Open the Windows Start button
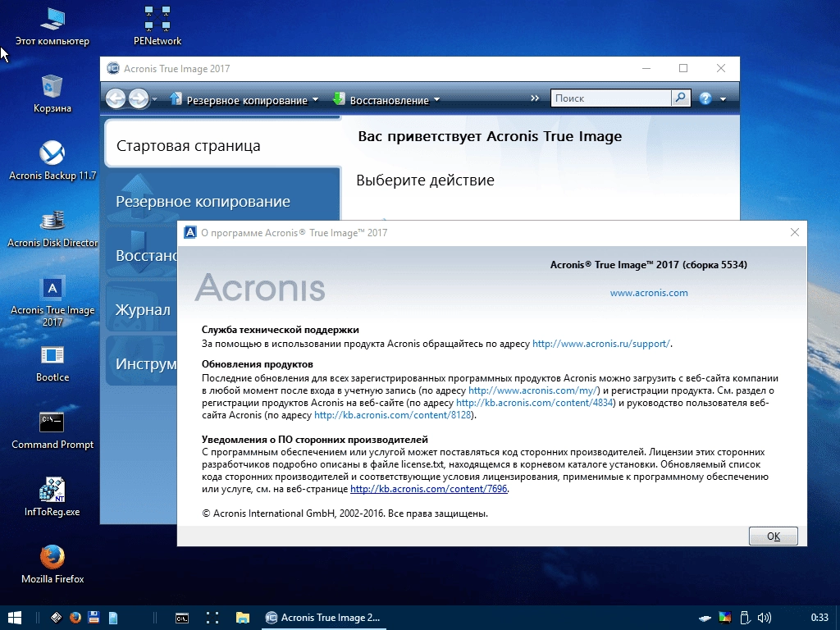The width and height of the screenshot is (840, 630). pyautogui.click(x=15, y=618)
